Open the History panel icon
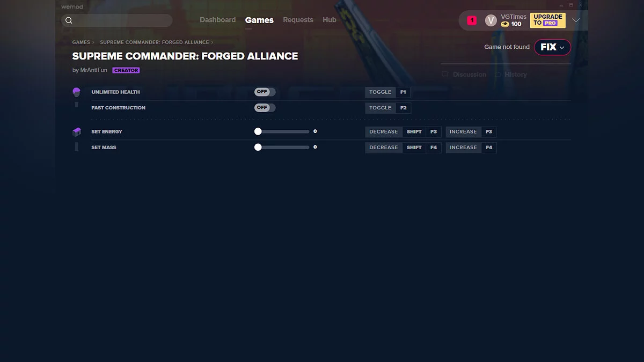 tap(498, 75)
